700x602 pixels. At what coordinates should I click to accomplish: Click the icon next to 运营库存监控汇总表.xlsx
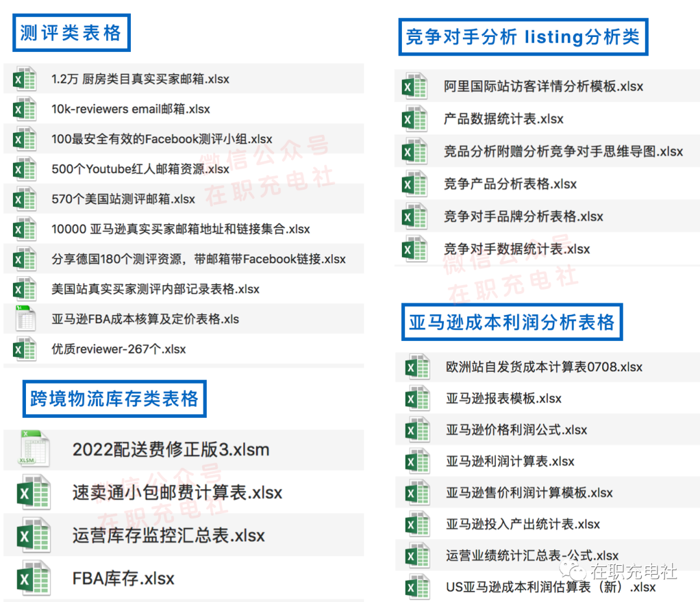point(33,535)
